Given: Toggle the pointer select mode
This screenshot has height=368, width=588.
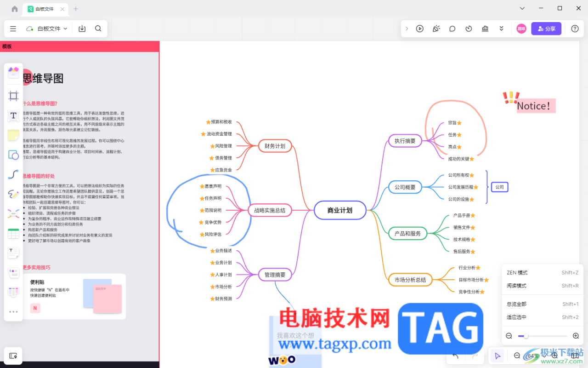Looking at the screenshot, I should coord(497,356).
